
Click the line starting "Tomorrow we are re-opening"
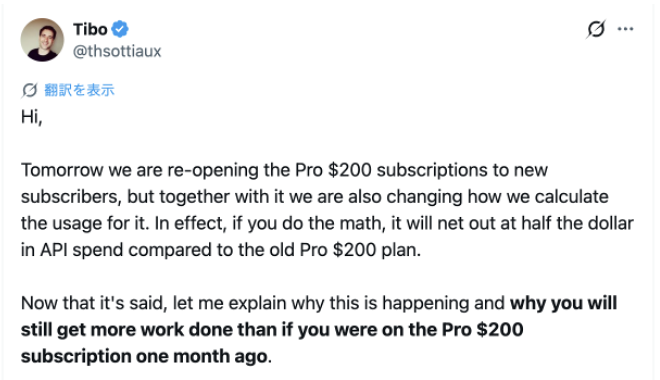click(x=285, y=170)
